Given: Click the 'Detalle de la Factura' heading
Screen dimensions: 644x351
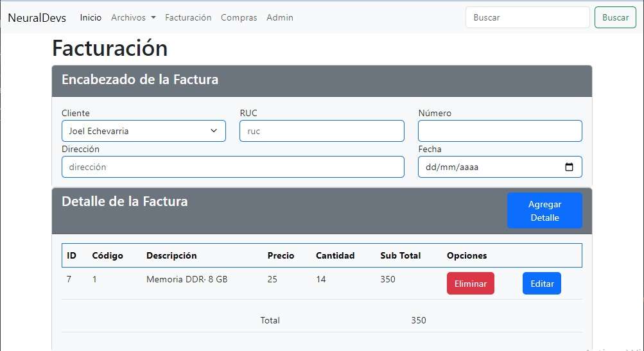Looking at the screenshot, I should [125, 201].
